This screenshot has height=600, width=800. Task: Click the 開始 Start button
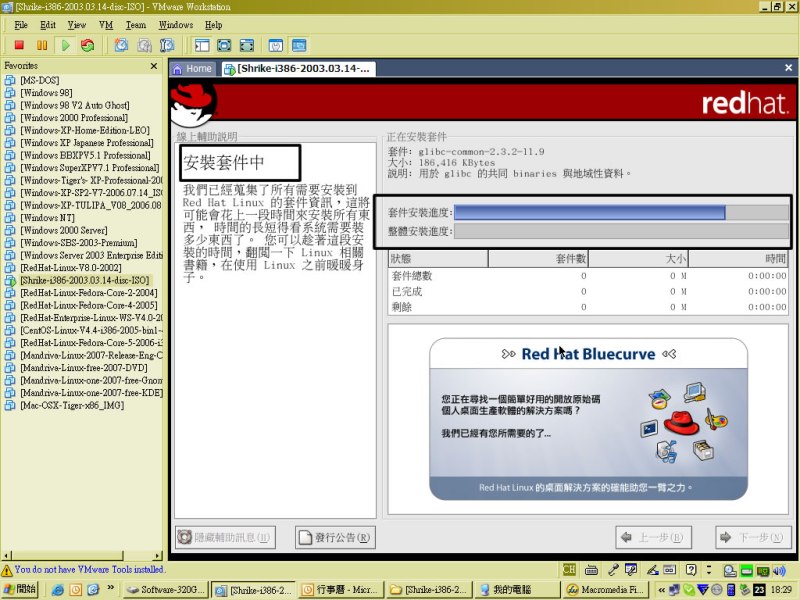[x=19, y=589]
